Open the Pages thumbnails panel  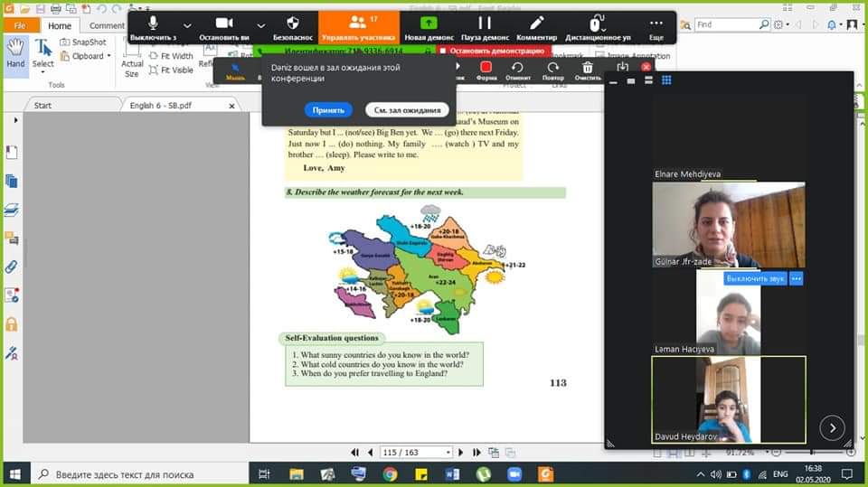click(x=12, y=181)
